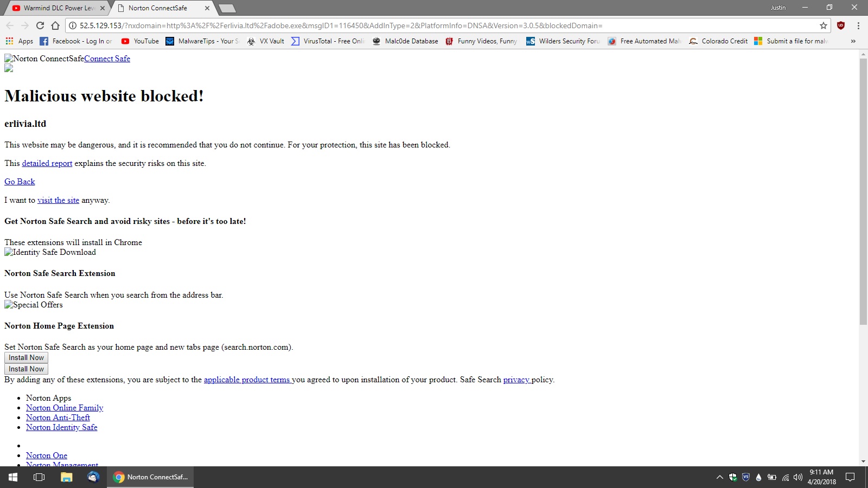This screenshot has width=868, height=488.
Task: Open the VX Vault bookmark
Action: 266,41
